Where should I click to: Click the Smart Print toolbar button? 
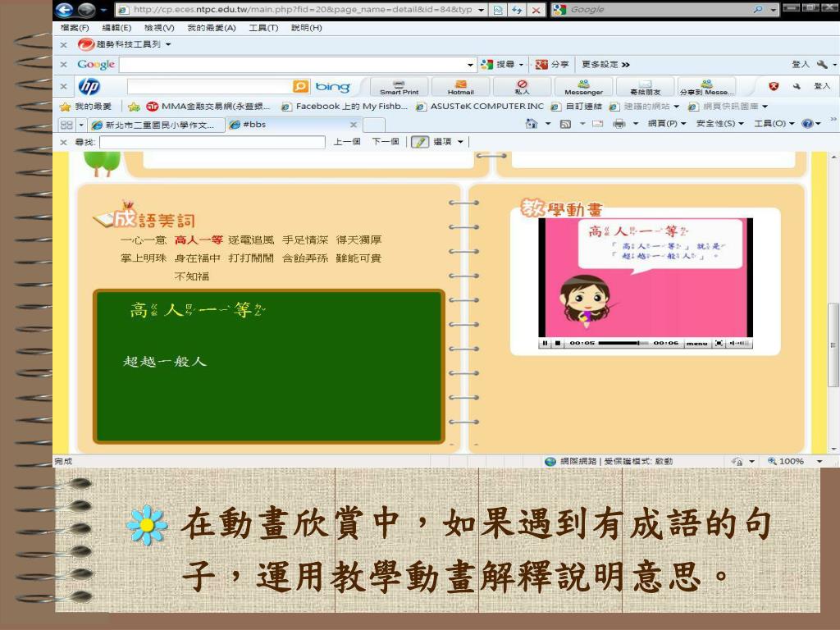click(399, 87)
